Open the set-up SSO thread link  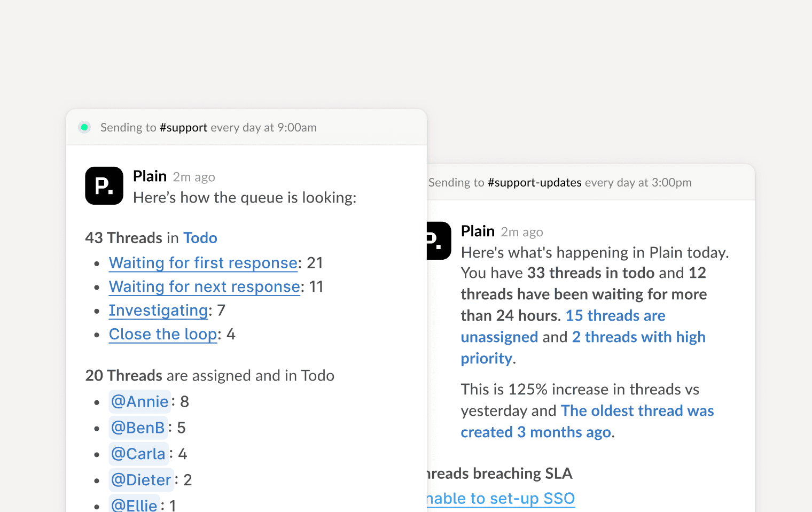click(501, 499)
